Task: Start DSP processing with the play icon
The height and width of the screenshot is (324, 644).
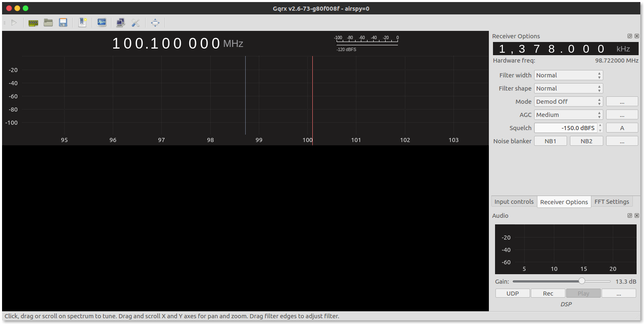Action: (x=14, y=23)
